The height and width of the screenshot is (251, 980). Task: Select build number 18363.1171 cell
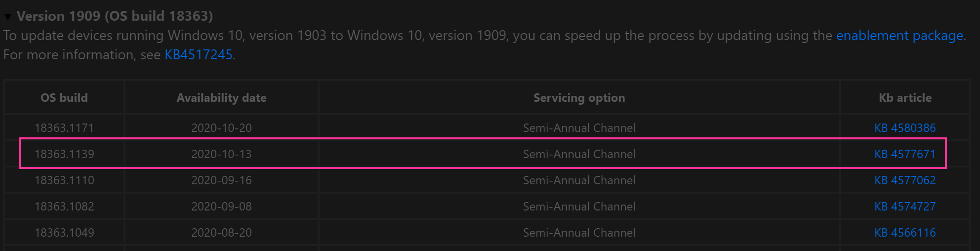point(64,128)
